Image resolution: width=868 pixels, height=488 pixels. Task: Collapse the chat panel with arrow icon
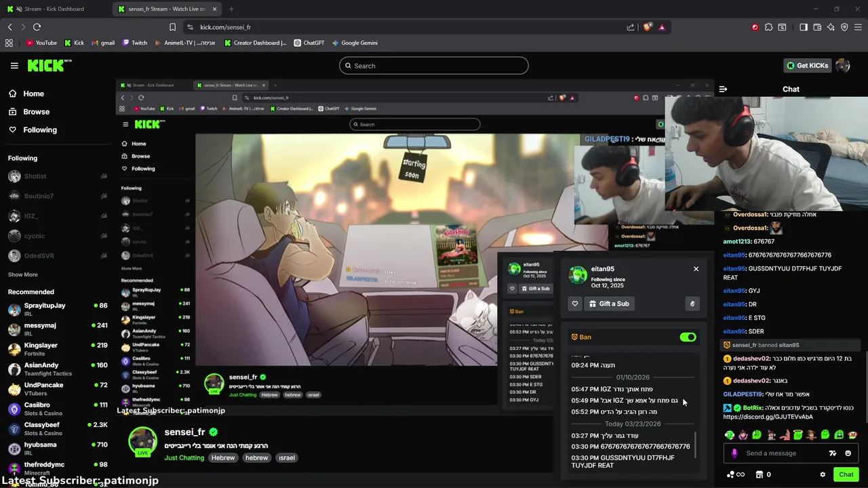coord(723,89)
